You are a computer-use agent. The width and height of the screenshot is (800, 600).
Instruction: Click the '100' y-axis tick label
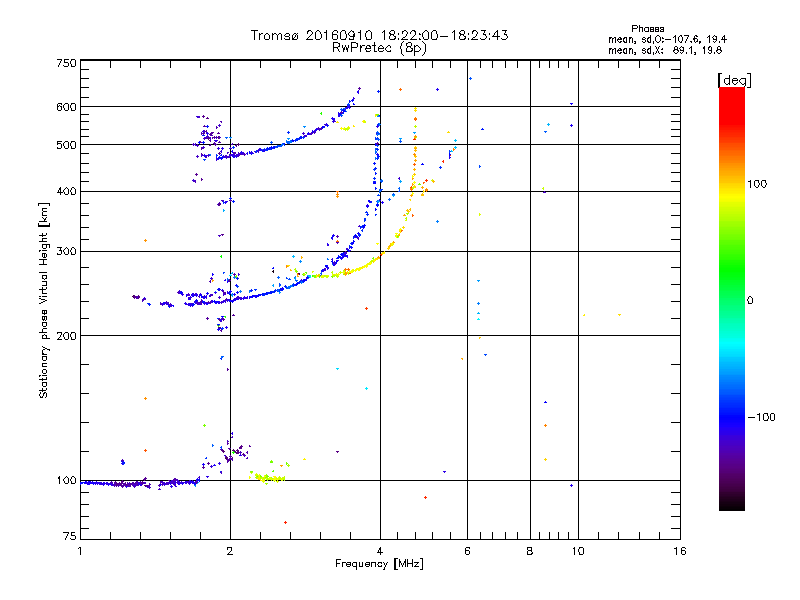[66, 480]
